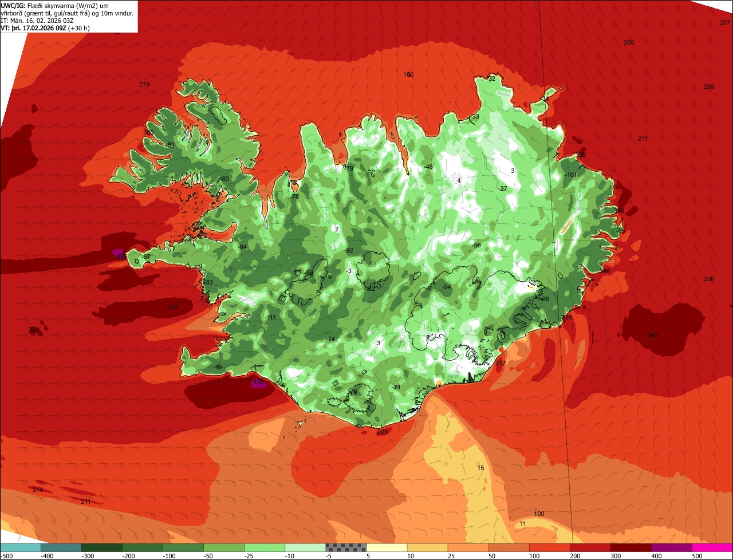Viewport: 733px width, 560px height.
Task: Click the map value -80
Action: [224, 179]
